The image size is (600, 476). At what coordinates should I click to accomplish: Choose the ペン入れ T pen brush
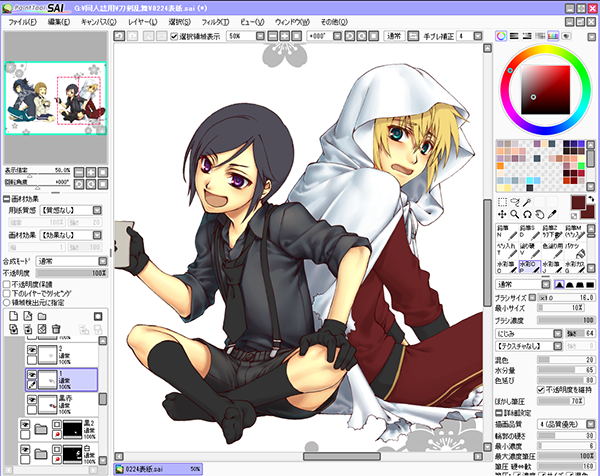(507, 250)
